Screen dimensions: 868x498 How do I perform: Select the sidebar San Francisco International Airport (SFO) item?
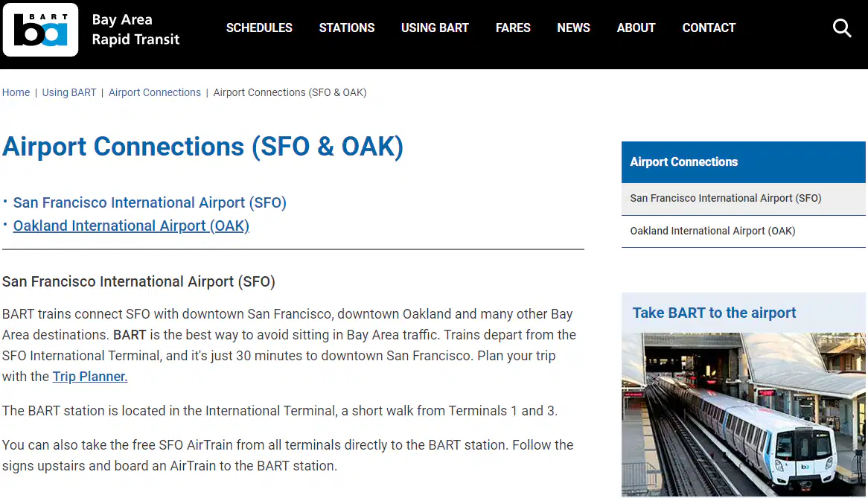[744, 199]
